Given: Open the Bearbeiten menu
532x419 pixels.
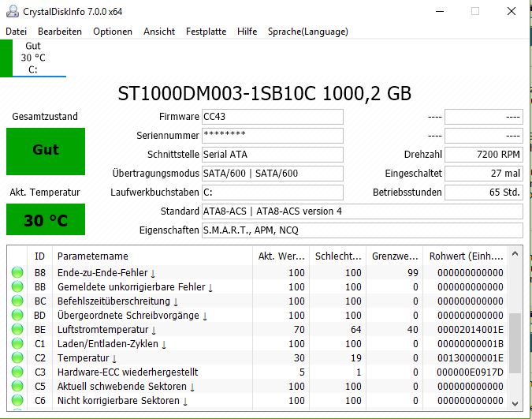Looking at the screenshot, I should [60, 32].
